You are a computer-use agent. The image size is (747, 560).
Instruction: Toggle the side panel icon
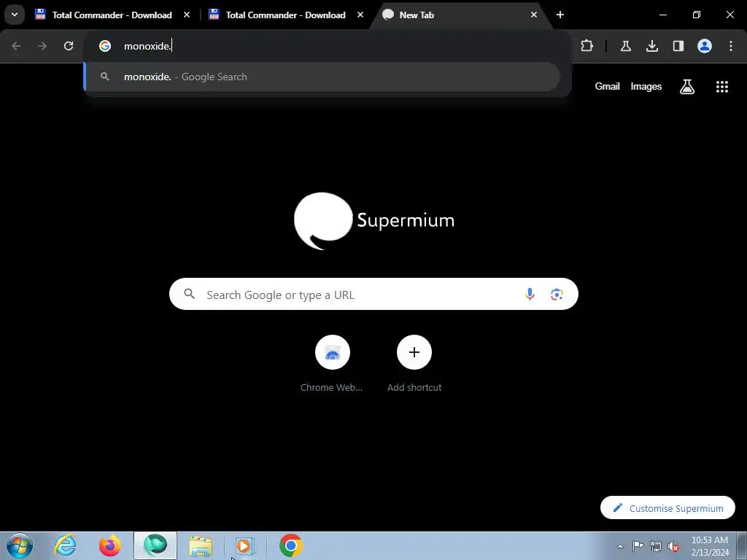pos(678,46)
